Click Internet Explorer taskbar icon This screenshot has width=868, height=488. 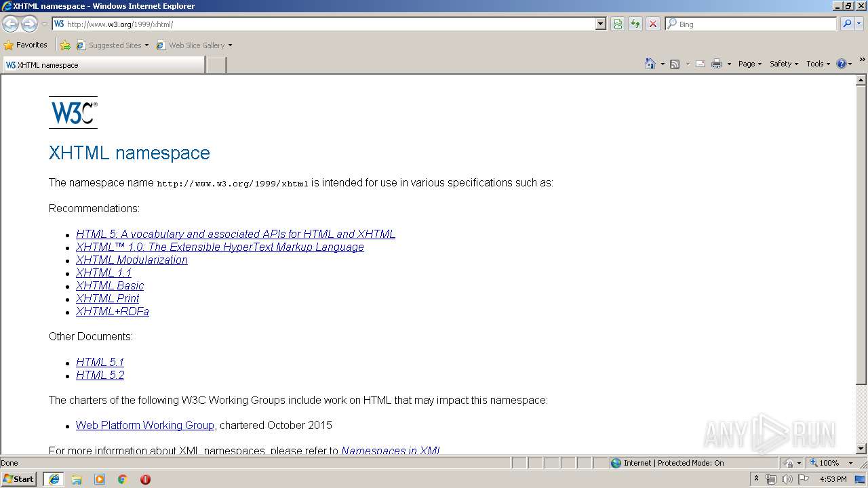coord(54,479)
